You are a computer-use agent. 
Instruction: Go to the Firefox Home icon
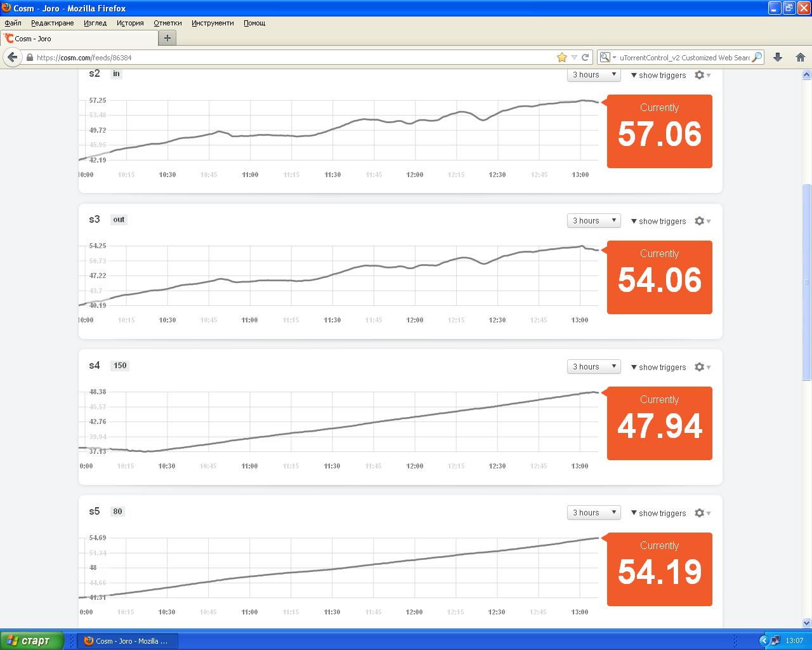(x=800, y=57)
